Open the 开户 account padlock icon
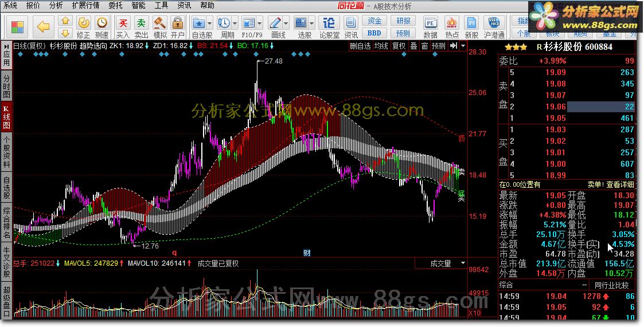The height and width of the screenshot is (327, 644). pos(178,27)
